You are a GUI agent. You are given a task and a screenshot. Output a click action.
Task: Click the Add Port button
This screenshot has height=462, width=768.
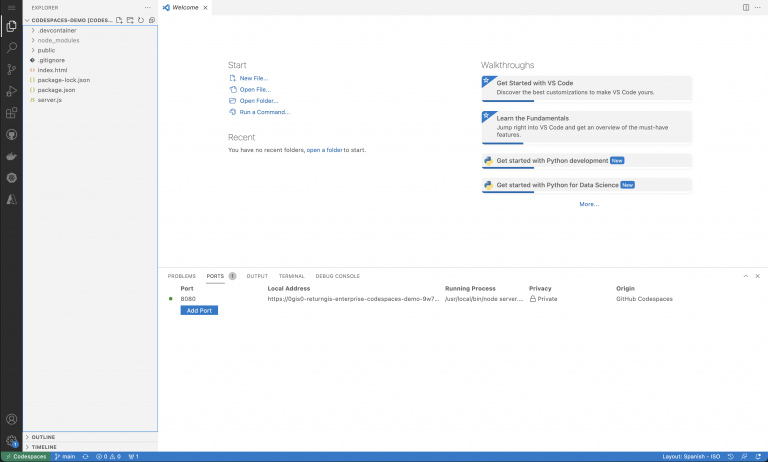pyautogui.click(x=198, y=310)
